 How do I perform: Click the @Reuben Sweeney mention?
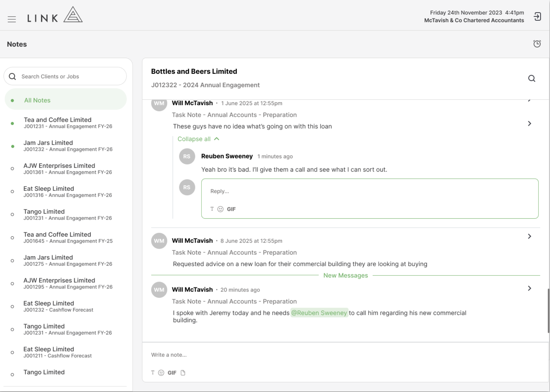[319, 313]
